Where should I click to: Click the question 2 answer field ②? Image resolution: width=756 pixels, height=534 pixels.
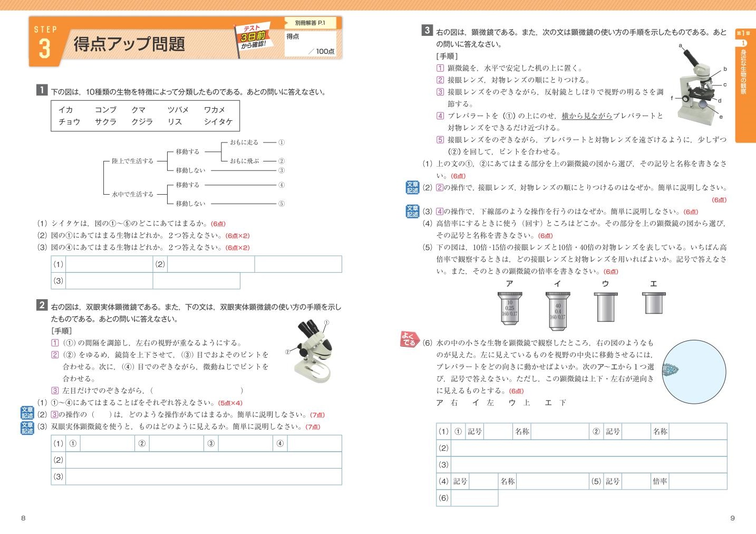tap(177, 443)
